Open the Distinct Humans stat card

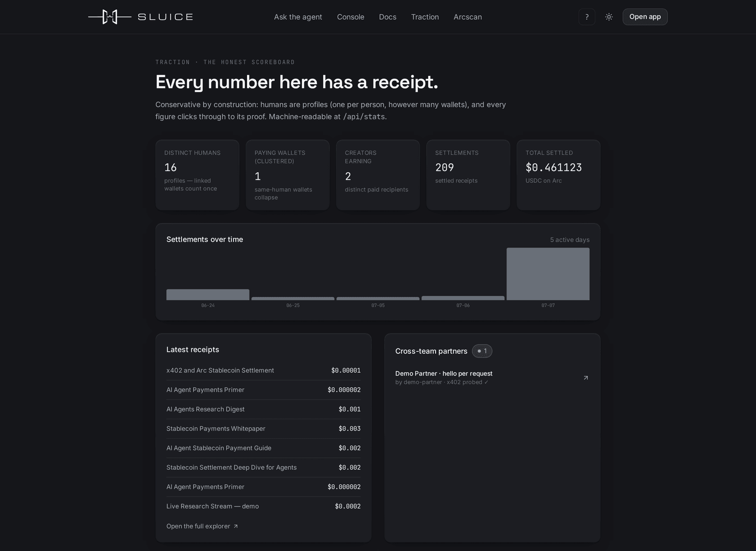coord(198,175)
